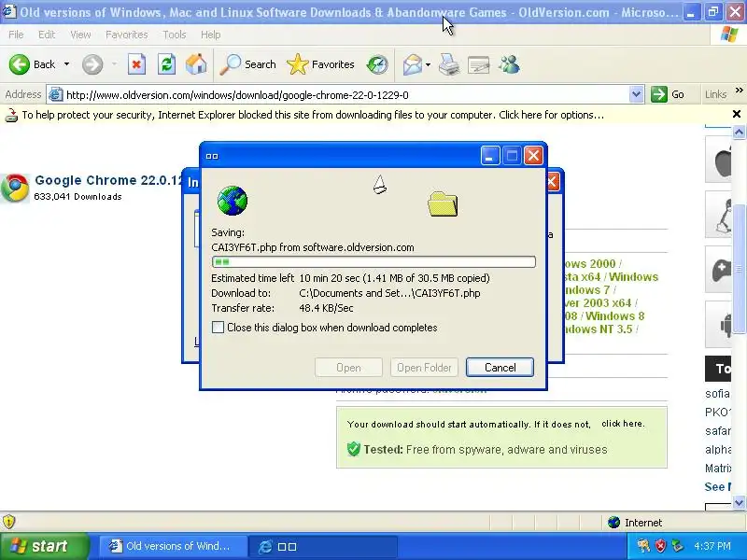Click the '633,041 Downloads' text
747x560 pixels.
tap(78, 196)
